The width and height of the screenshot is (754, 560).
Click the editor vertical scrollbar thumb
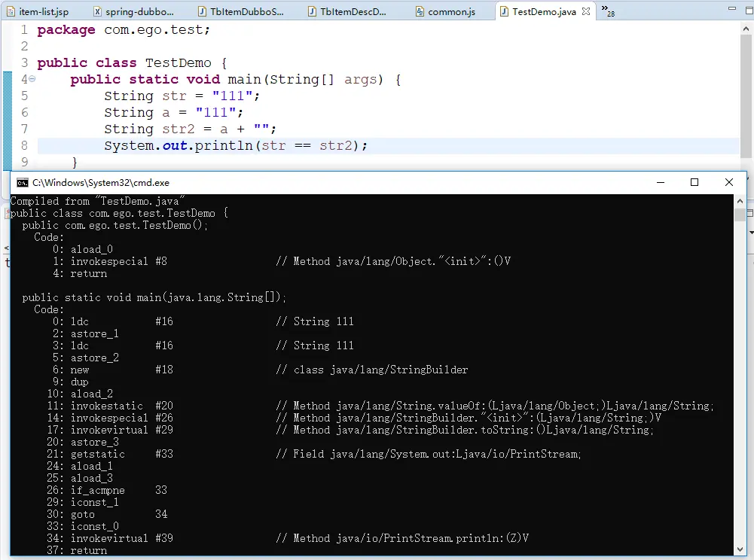(746, 96)
